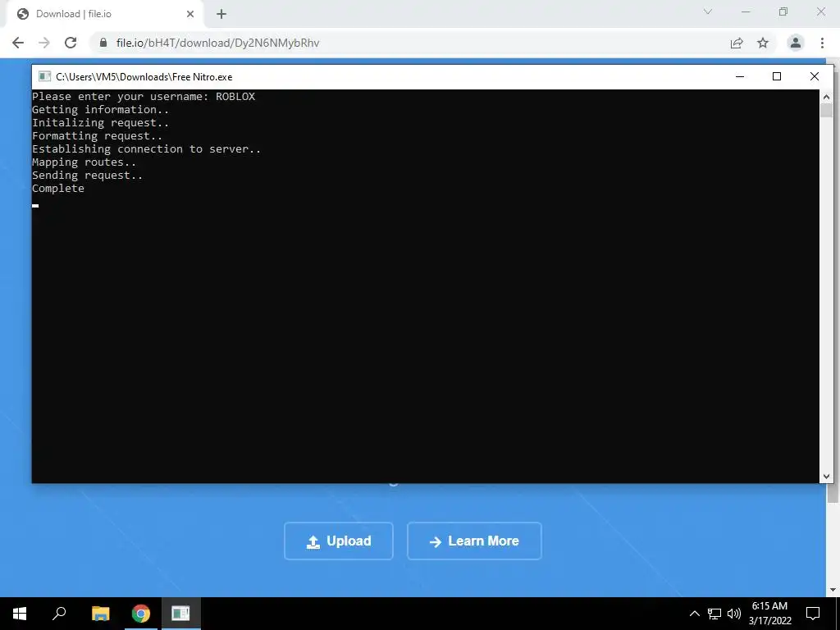The height and width of the screenshot is (630, 840).
Task: Click the console window's title bar icon
Action: pos(45,76)
